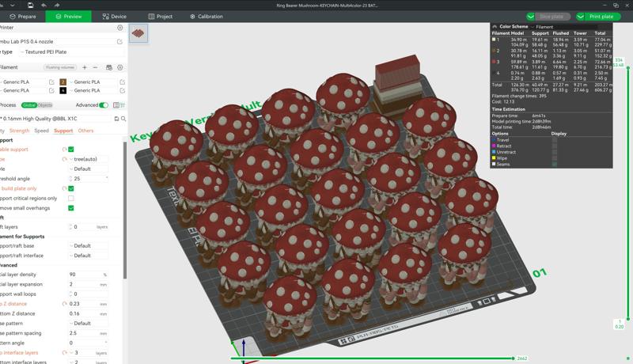The height and width of the screenshot is (364, 633).
Task: Search process settings magnifier icon
Action: pyautogui.click(x=123, y=119)
